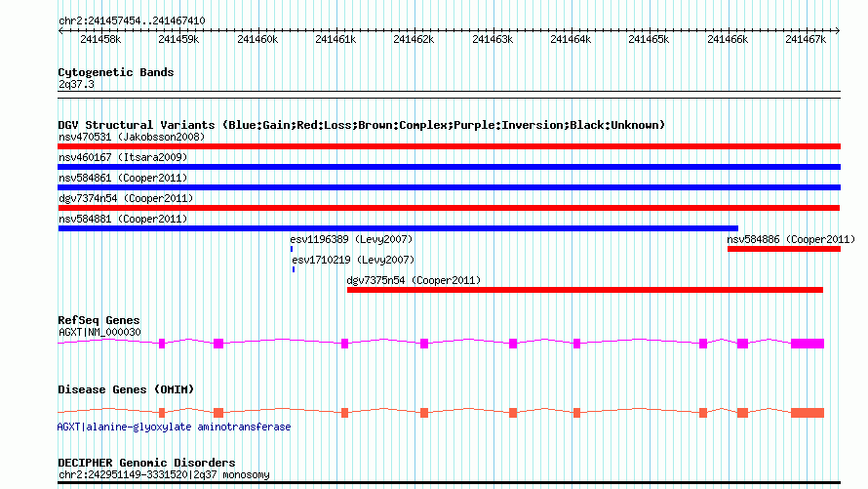
Task: Click the nsv584881 (Cooper2011) label
Action: 123,219
